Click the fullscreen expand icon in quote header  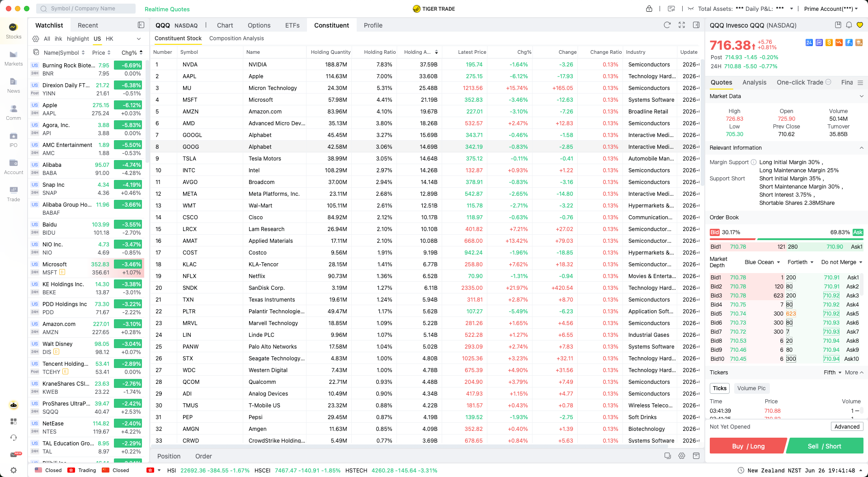[682, 25]
